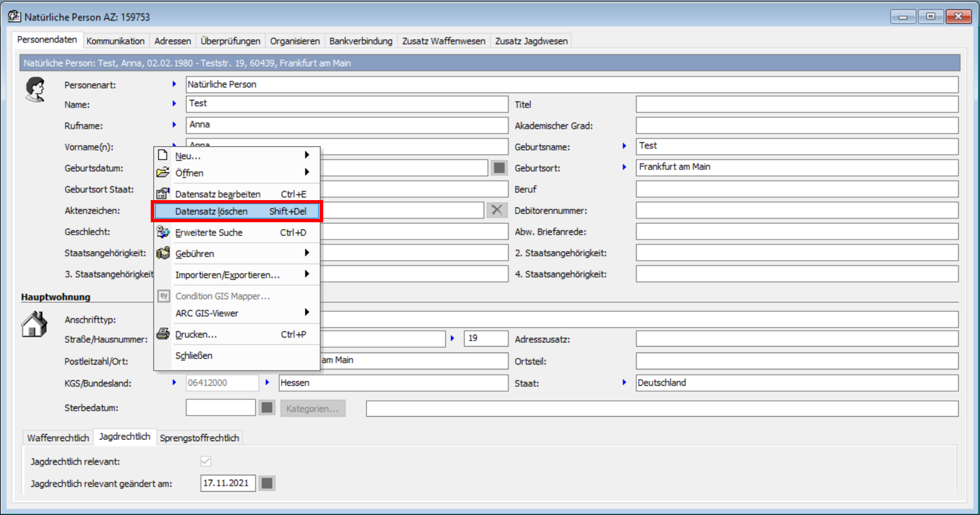Open calendar picker next to Geburtsdatum field
This screenshot has height=515, width=980.
coord(499,168)
